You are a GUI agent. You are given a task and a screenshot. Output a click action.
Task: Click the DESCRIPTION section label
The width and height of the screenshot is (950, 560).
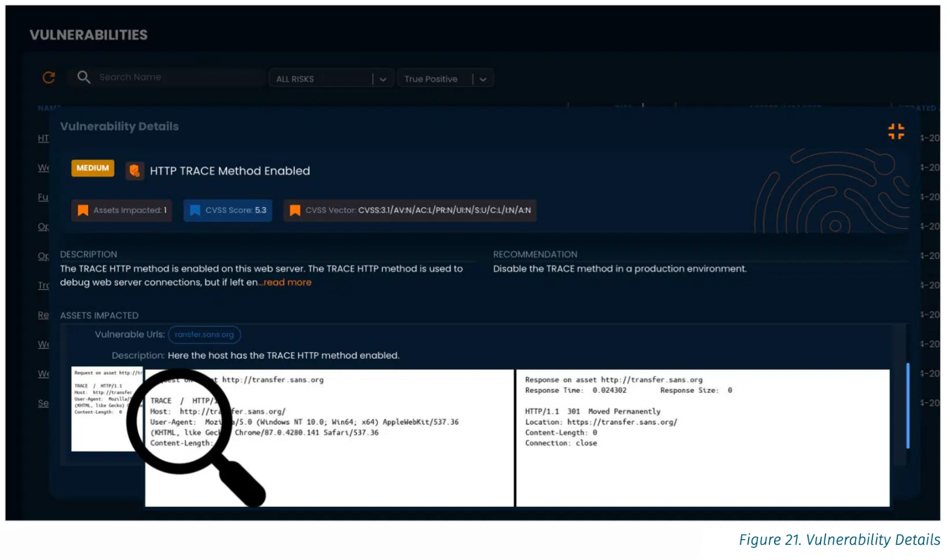point(89,254)
